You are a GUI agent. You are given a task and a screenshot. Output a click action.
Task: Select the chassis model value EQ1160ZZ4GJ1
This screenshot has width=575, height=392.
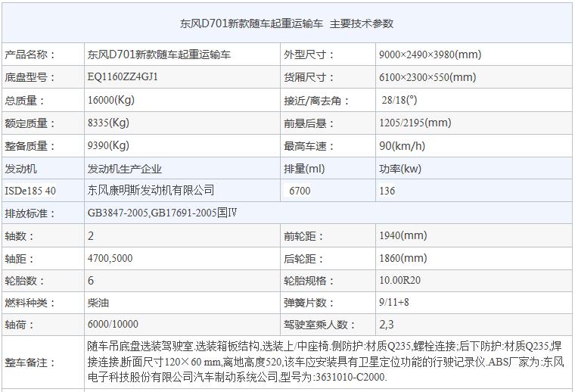click(123, 76)
